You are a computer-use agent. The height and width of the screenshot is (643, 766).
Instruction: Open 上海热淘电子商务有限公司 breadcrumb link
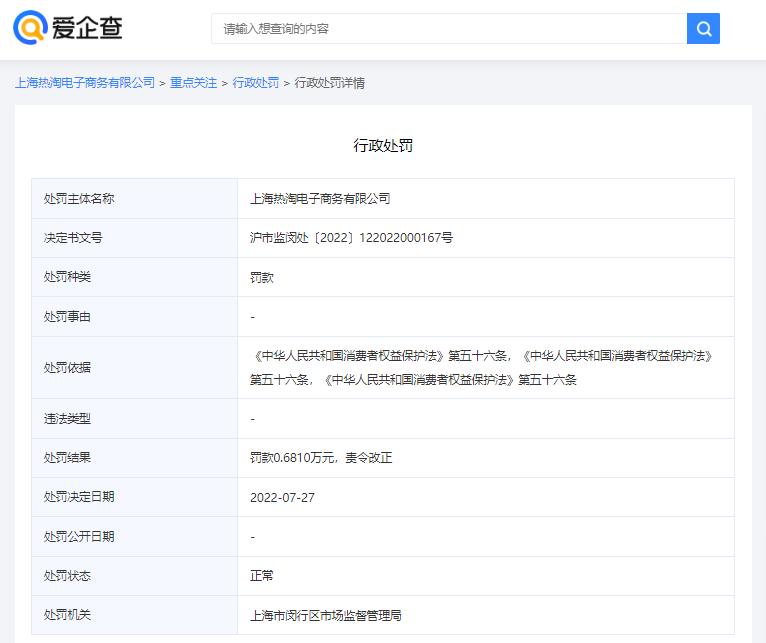point(85,83)
